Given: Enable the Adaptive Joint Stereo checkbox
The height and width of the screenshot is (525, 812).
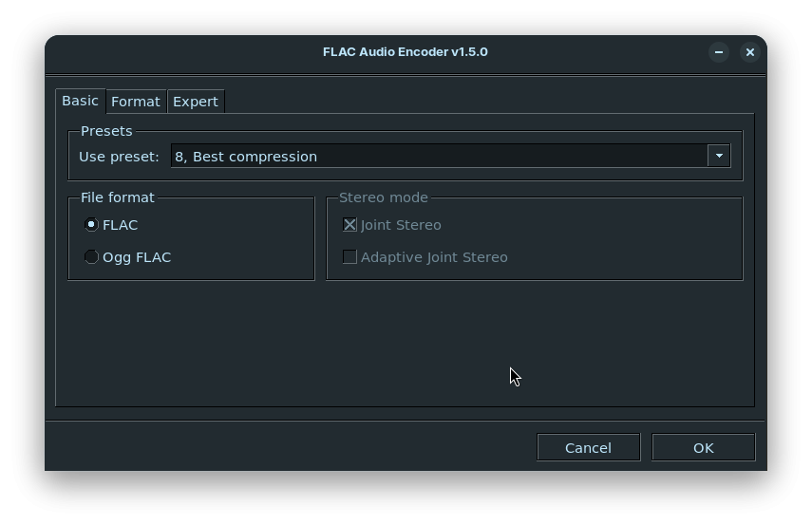Looking at the screenshot, I should 350,257.
